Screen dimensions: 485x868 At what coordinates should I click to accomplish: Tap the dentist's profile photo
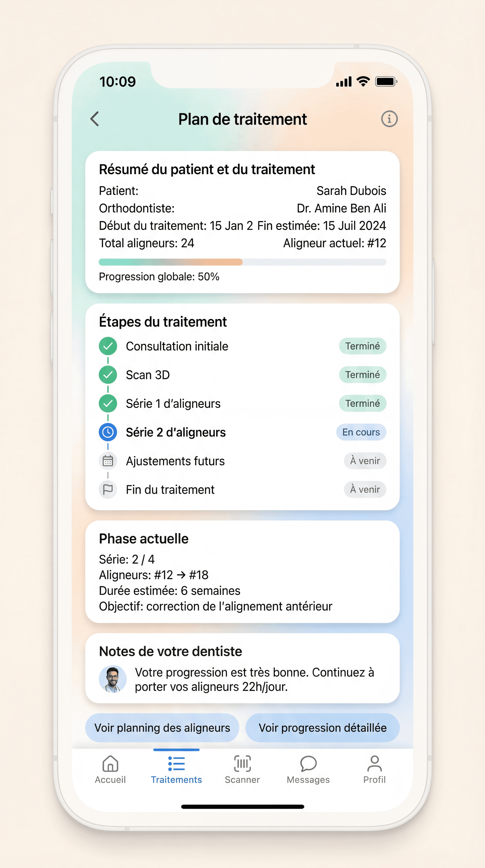113,679
